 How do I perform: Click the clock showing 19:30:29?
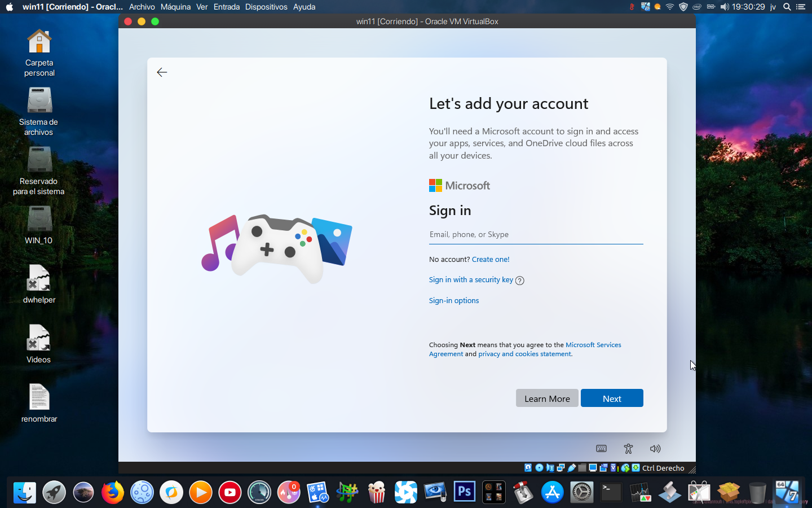click(x=748, y=7)
